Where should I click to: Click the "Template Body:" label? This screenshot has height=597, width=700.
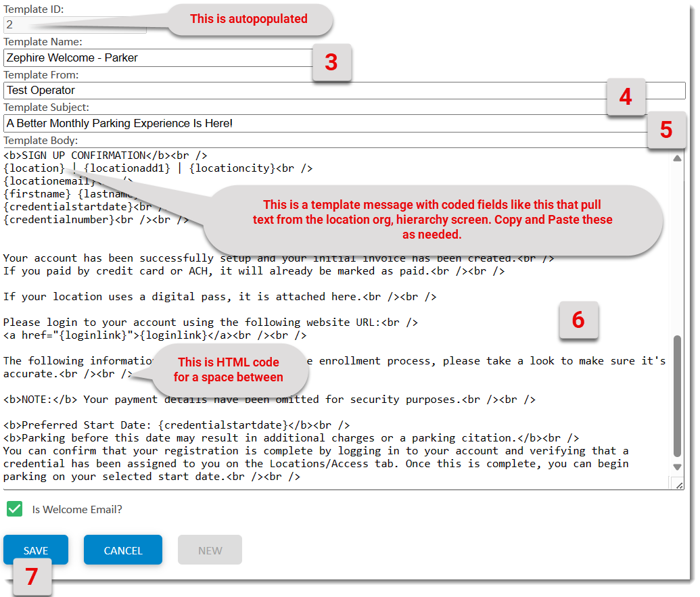[x=41, y=141]
